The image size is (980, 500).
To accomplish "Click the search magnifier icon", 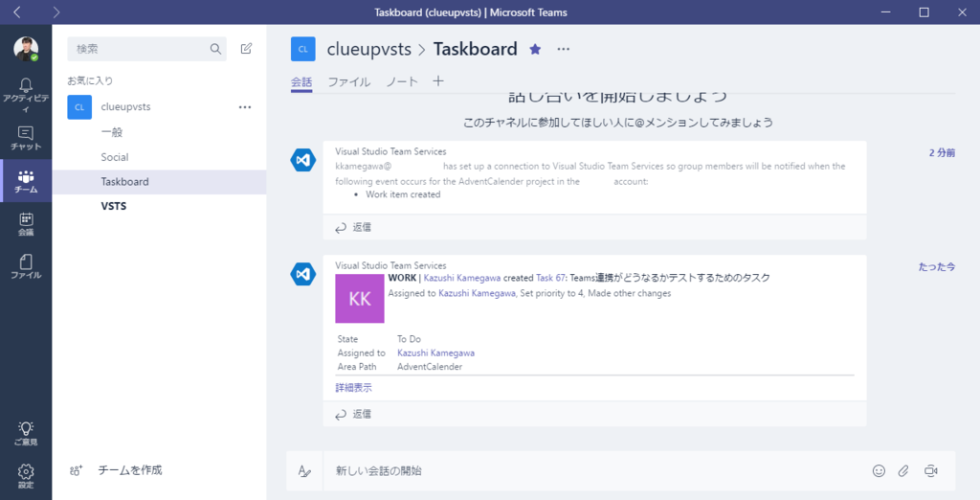I will (x=215, y=49).
